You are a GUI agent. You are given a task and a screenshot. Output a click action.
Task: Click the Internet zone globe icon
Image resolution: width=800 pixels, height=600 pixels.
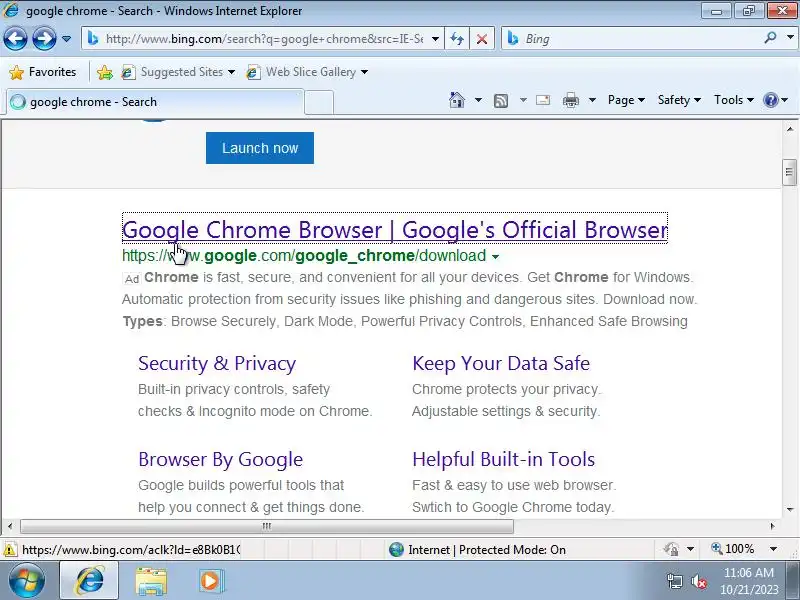pyautogui.click(x=396, y=549)
